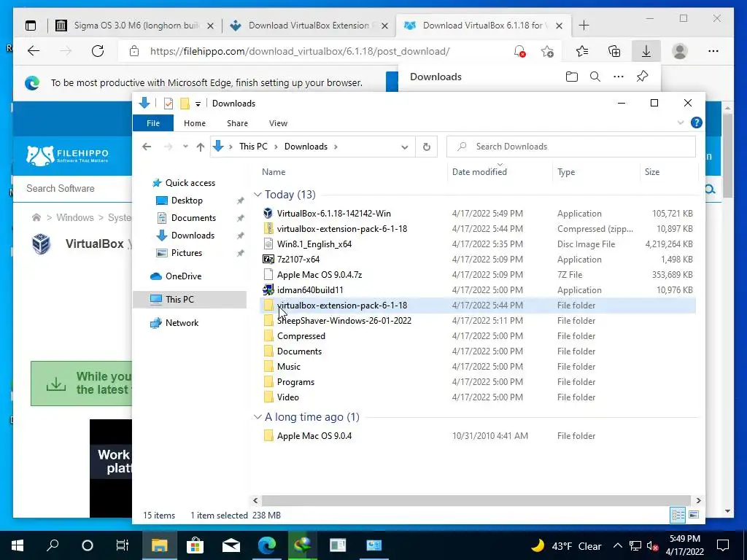Image resolution: width=747 pixels, height=560 pixels.
Task: Select Win8.1_English_x64 disc image
Action: [x=314, y=244]
